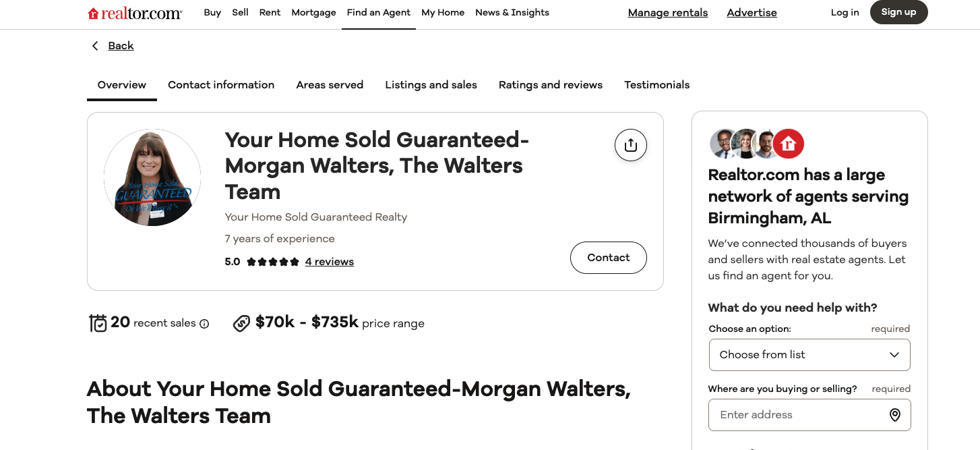
Task: Click the price range tag icon
Action: pyautogui.click(x=242, y=323)
